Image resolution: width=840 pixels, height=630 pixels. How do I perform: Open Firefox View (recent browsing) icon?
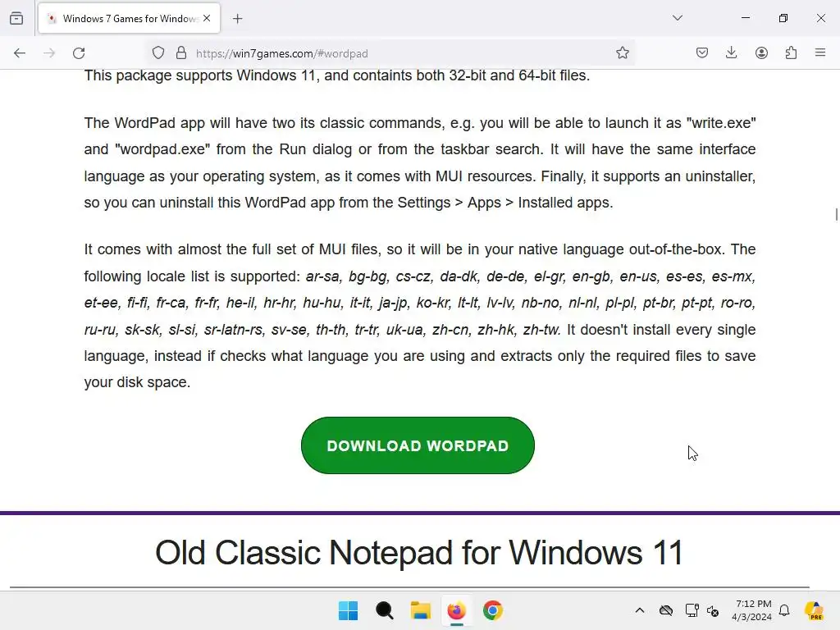pyautogui.click(x=16, y=19)
